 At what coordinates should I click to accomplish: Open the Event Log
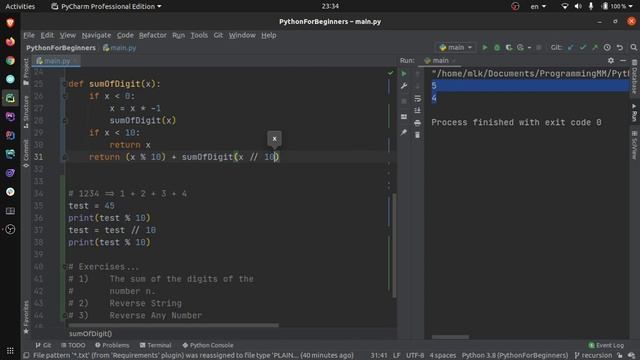pyautogui.click(x=606, y=345)
